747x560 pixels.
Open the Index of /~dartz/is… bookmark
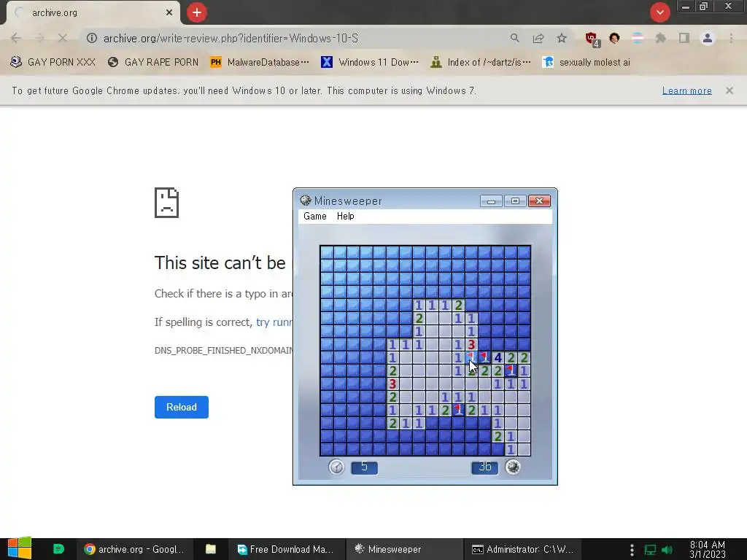[x=480, y=62]
